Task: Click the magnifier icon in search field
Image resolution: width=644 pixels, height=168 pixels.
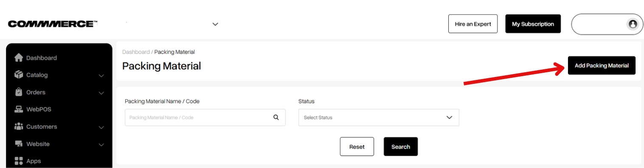Action: [276, 117]
